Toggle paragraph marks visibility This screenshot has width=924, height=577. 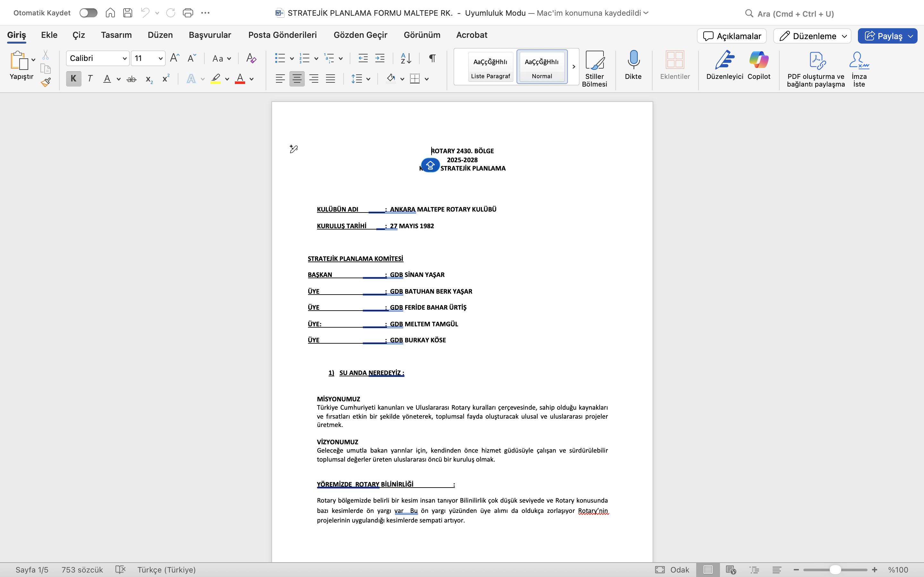(x=432, y=58)
